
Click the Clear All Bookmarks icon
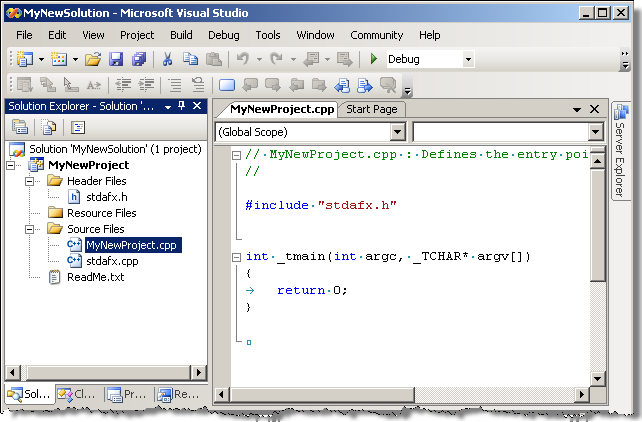click(x=388, y=85)
